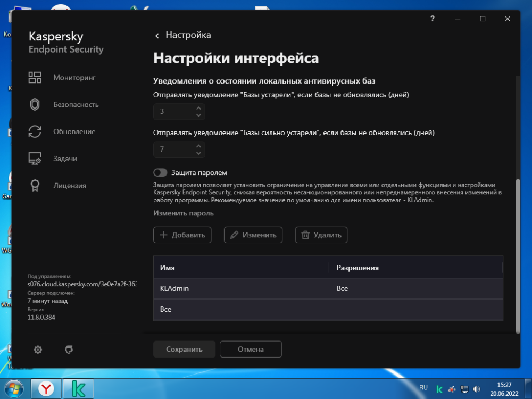The height and width of the screenshot is (399, 532).
Task: Click the s076.cloud.kaspersky.com server address
Action: click(x=82, y=284)
